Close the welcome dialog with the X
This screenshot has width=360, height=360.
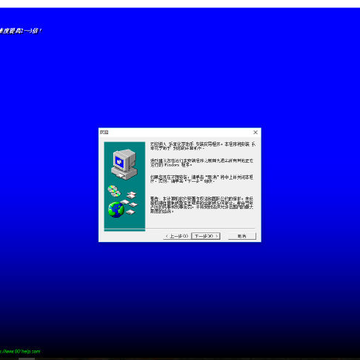point(255,132)
